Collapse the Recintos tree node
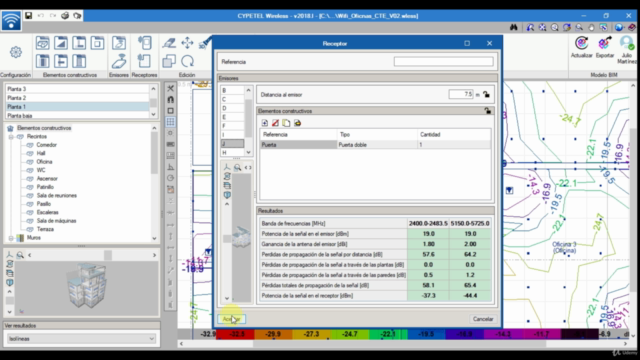The image size is (640, 360). [x=11, y=136]
